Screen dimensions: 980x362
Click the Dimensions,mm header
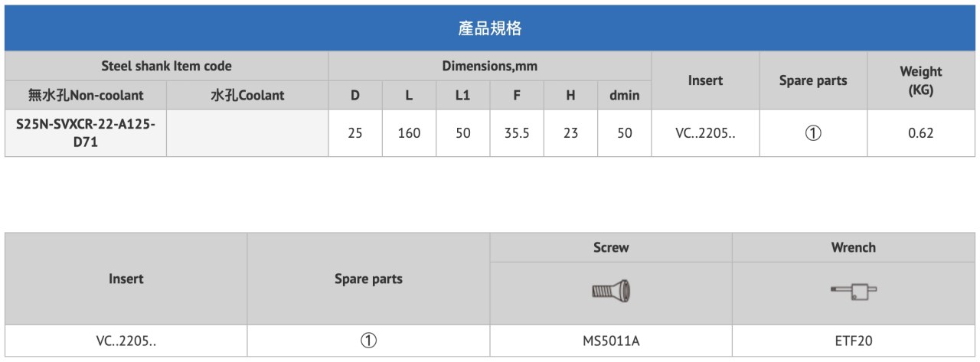tap(490, 66)
